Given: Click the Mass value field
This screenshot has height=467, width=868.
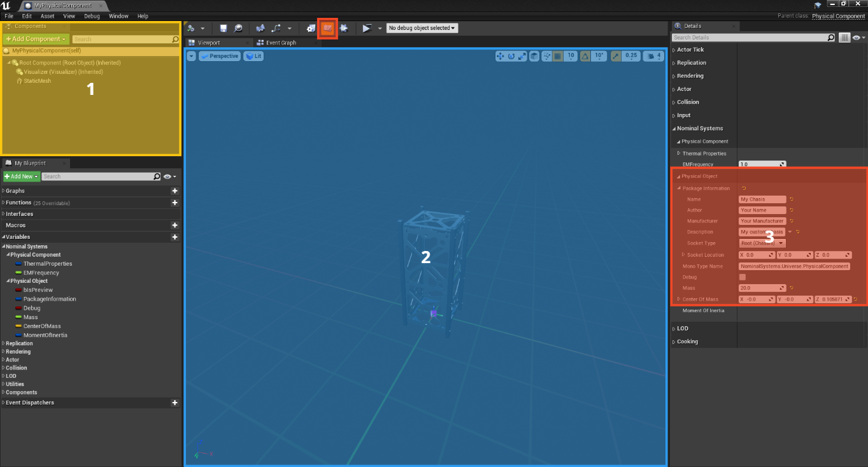Looking at the screenshot, I should point(762,288).
